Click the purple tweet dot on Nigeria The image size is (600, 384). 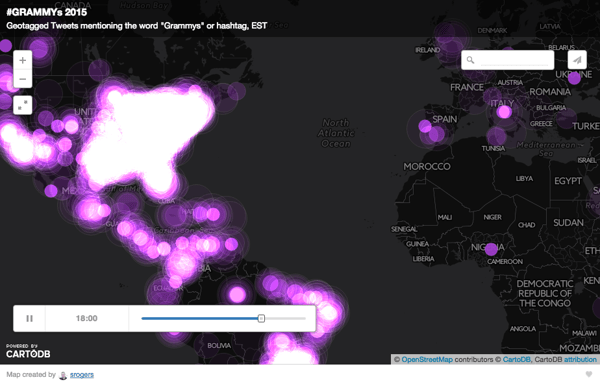[491, 249]
